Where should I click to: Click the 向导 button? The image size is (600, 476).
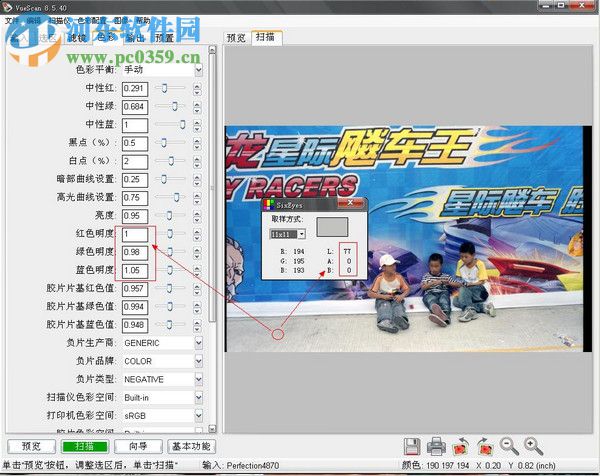point(138,446)
